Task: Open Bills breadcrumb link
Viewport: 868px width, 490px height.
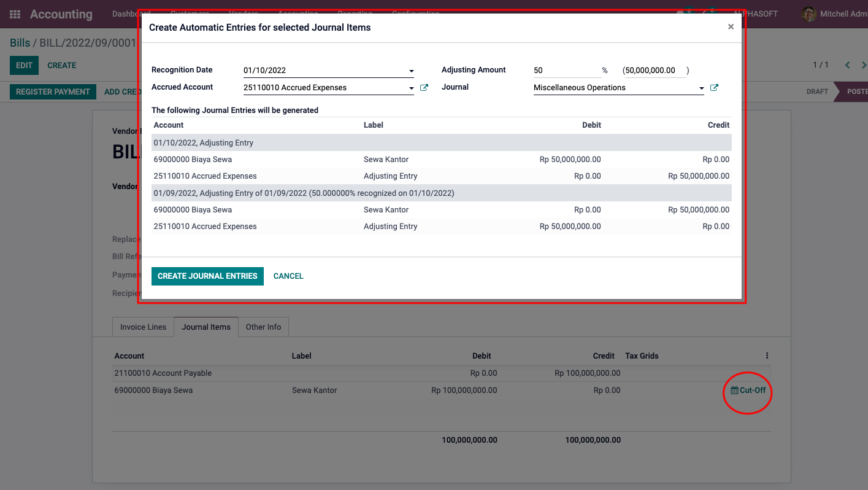Action: [x=20, y=43]
